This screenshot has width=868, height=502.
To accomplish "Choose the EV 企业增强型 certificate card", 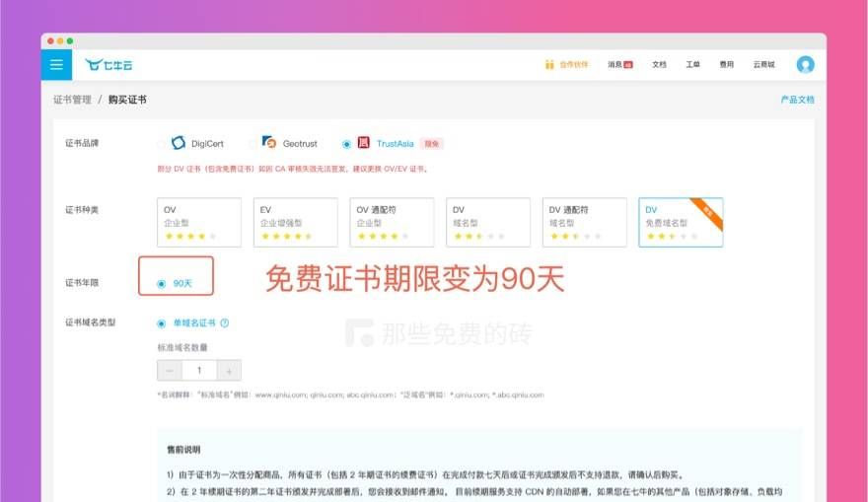I will 296,222.
